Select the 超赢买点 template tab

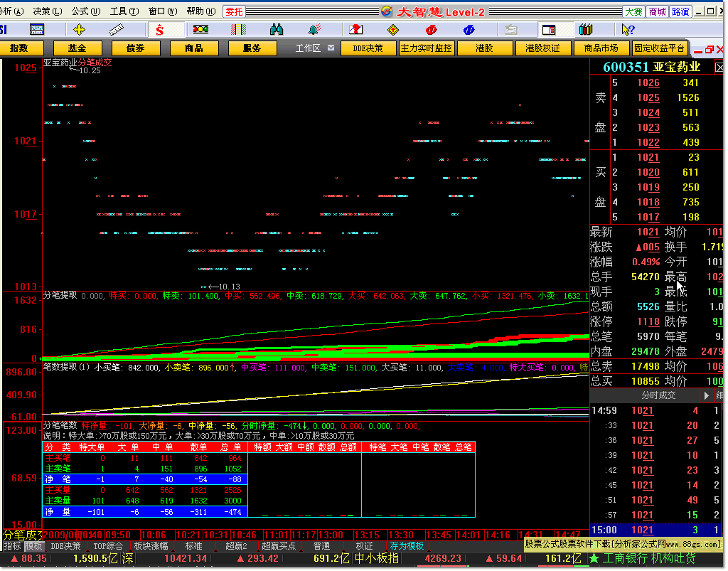pos(279,546)
